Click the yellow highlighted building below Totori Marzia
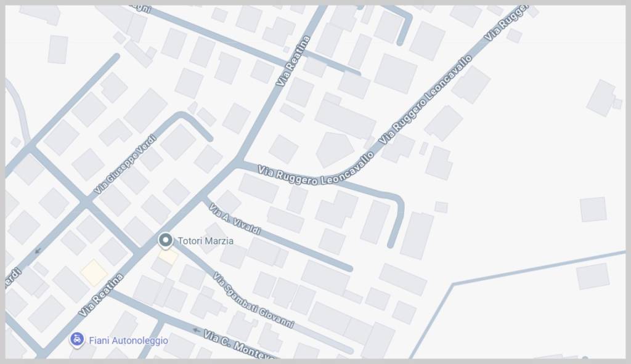Viewport: 631px width, 364px height. (168, 256)
